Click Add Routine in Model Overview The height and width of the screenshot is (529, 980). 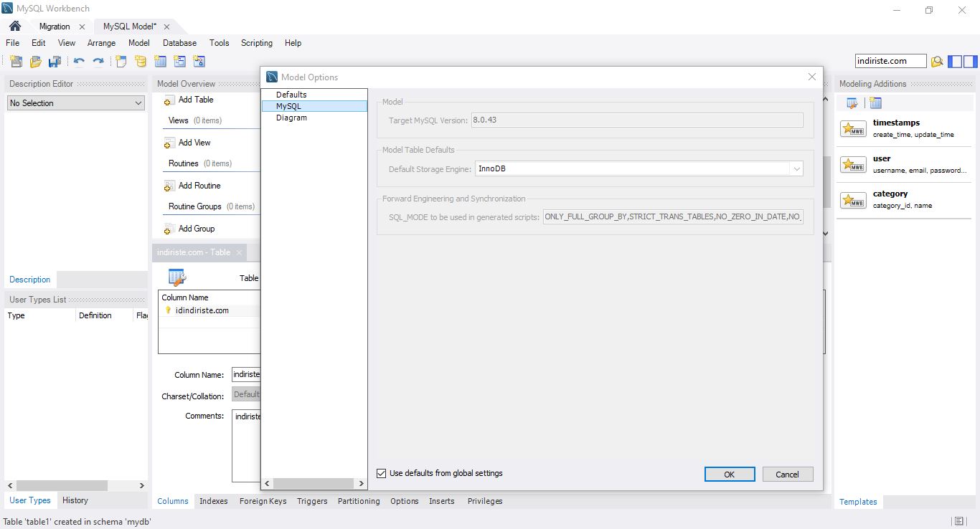pyautogui.click(x=193, y=186)
